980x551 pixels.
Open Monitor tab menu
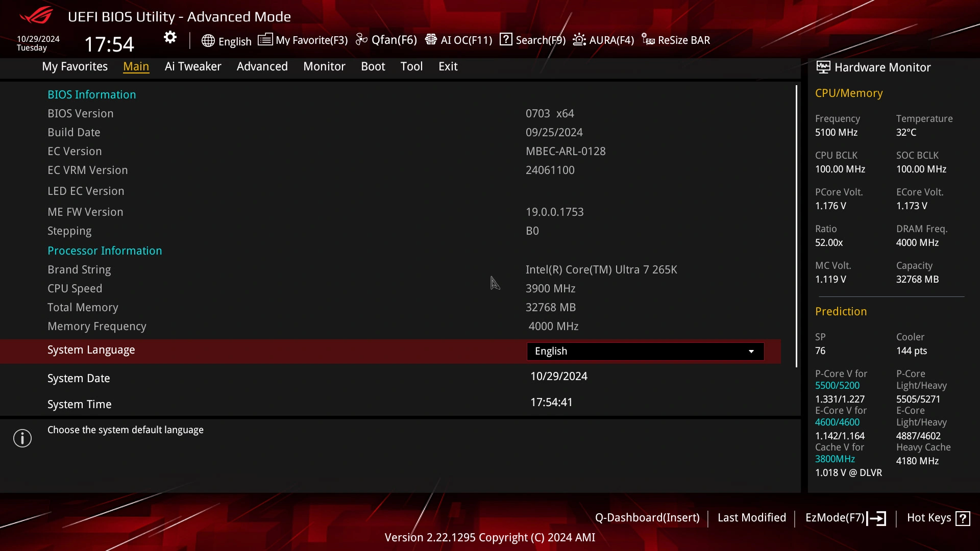(324, 66)
